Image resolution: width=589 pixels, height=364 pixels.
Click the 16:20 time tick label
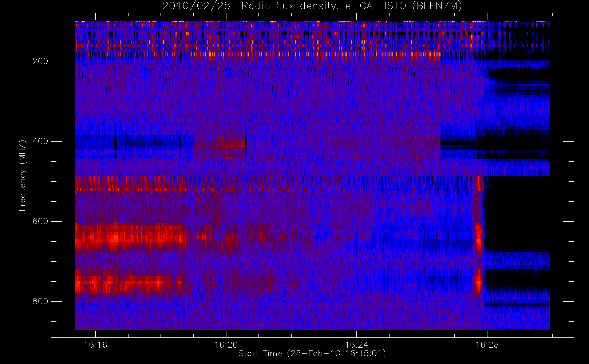pos(226,345)
